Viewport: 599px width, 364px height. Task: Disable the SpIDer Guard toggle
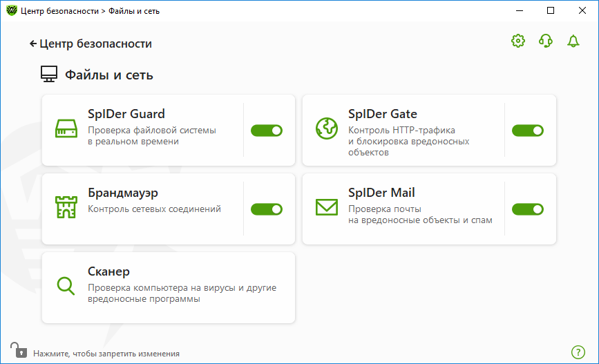267,131
